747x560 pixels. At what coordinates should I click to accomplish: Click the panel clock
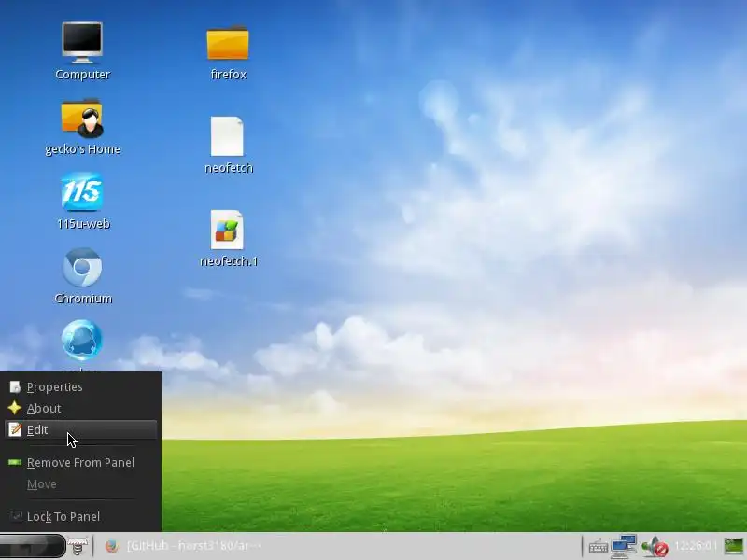pyautogui.click(x=696, y=546)
